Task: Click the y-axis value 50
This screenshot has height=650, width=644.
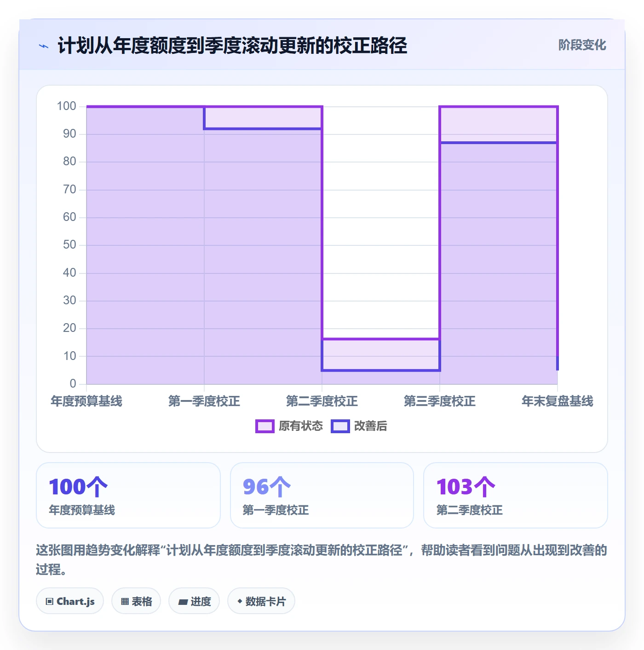Action: (x=70, y=245)
